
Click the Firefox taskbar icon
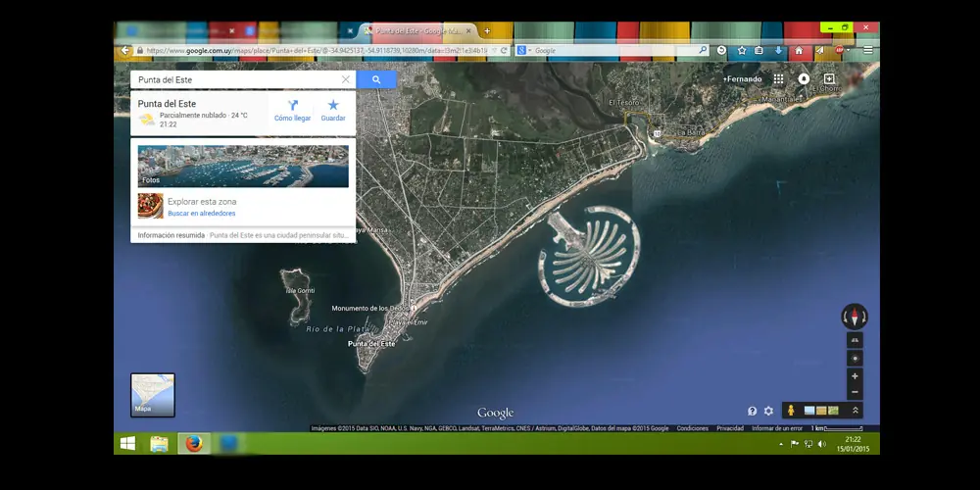[x=194, y=444]
